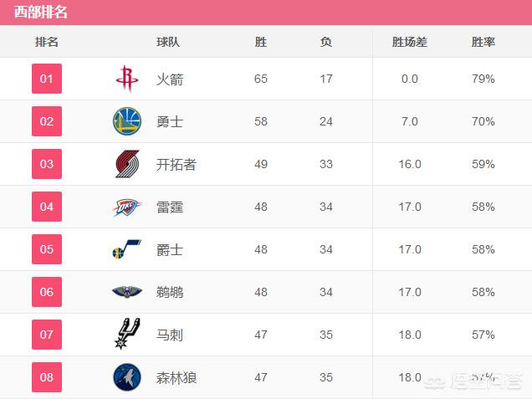
Task: Click the 胜场差 column header
Action: tap(410, 42)
